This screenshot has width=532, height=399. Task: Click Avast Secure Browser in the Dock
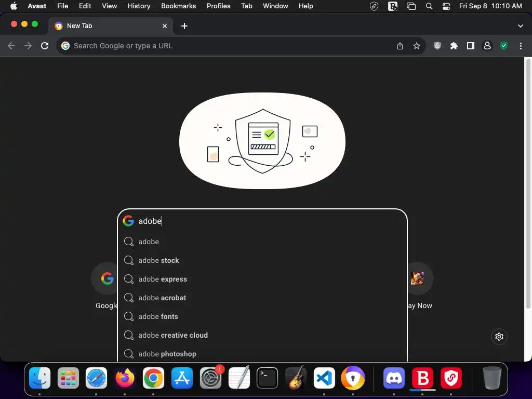click(x=353, y=378)
